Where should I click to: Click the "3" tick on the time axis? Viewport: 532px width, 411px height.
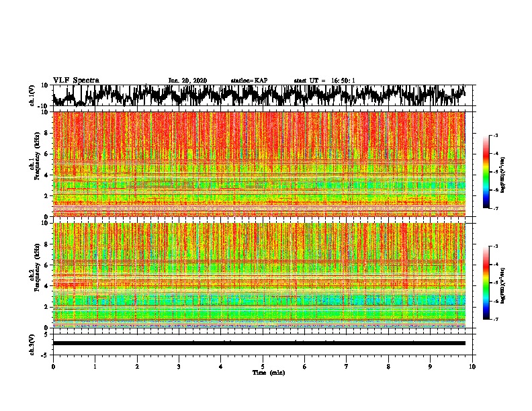tap(179, 367)
